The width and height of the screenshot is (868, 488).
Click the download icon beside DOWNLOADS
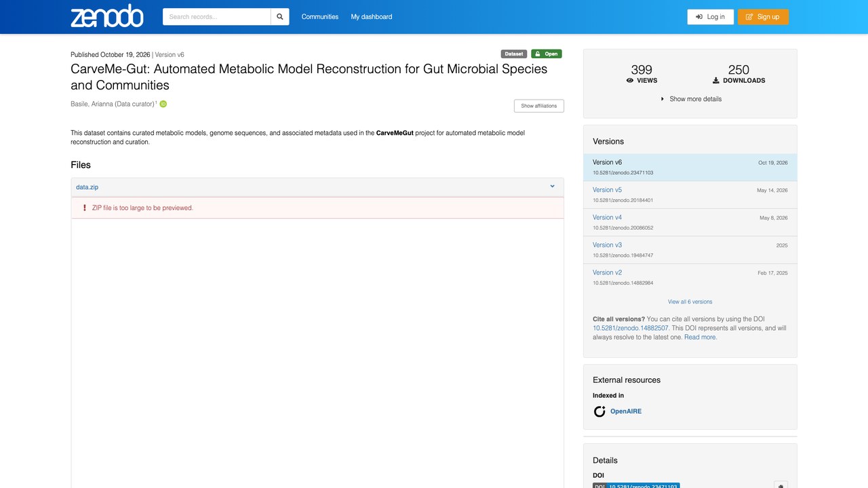click(x=716, y=81)
